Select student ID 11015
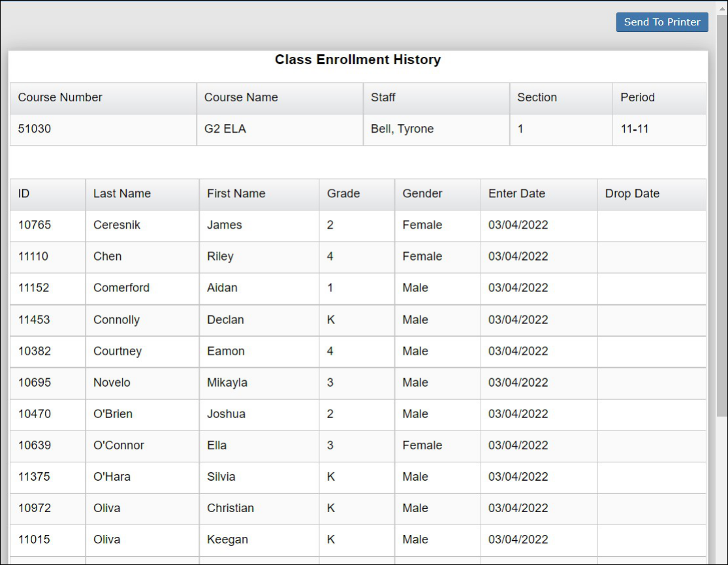The width and height of the screenshot is (728, 565). (34, 540)
